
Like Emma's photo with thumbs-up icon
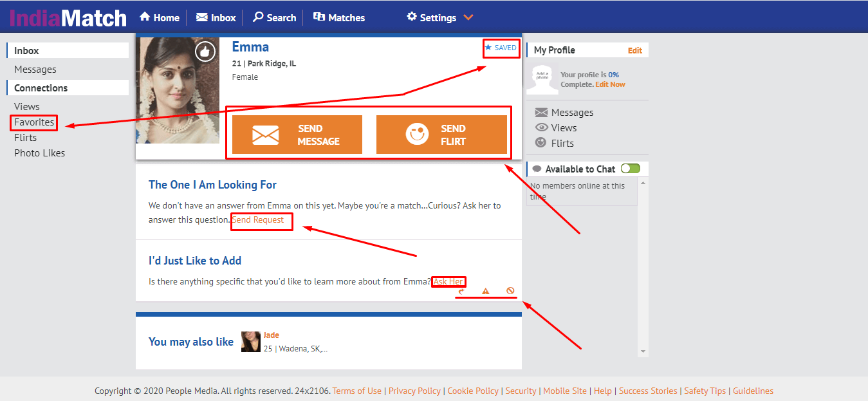(205, 51)
